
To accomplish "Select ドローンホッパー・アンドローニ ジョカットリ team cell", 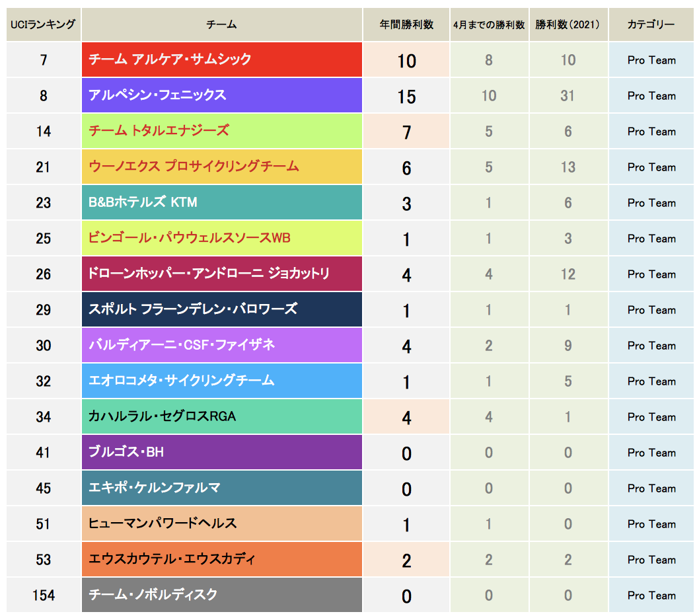I will 221,274.
